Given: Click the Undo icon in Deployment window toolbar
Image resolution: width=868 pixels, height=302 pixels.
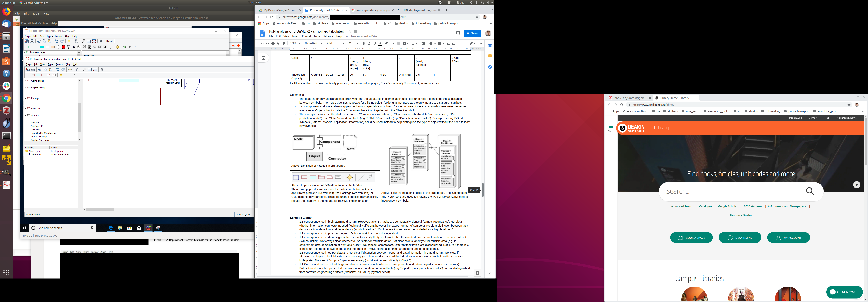Looking at the screenshot, I should (x=58, y=70).
